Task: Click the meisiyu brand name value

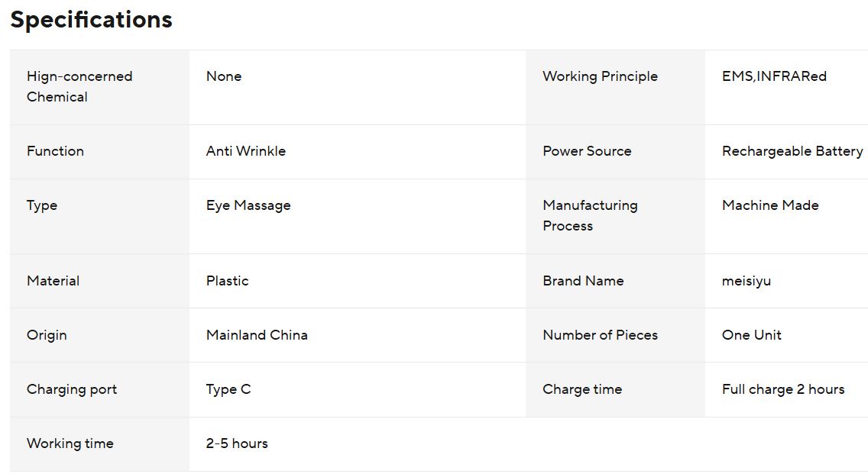Action: point(747,281)
